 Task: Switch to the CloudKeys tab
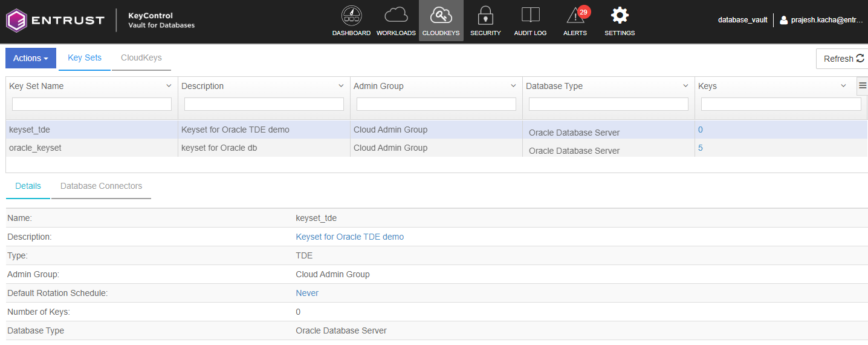pyautogui.click(x=141, y=58)
